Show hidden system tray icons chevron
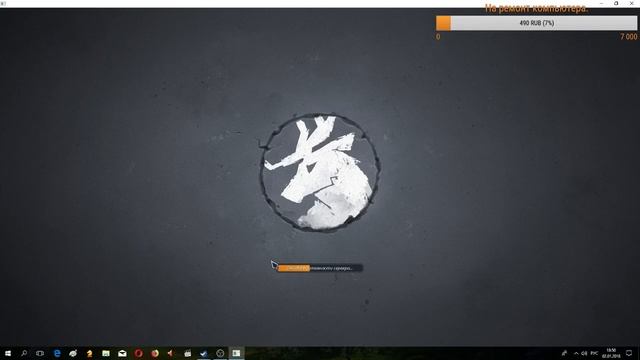640x360 pixels. point(576,353)
